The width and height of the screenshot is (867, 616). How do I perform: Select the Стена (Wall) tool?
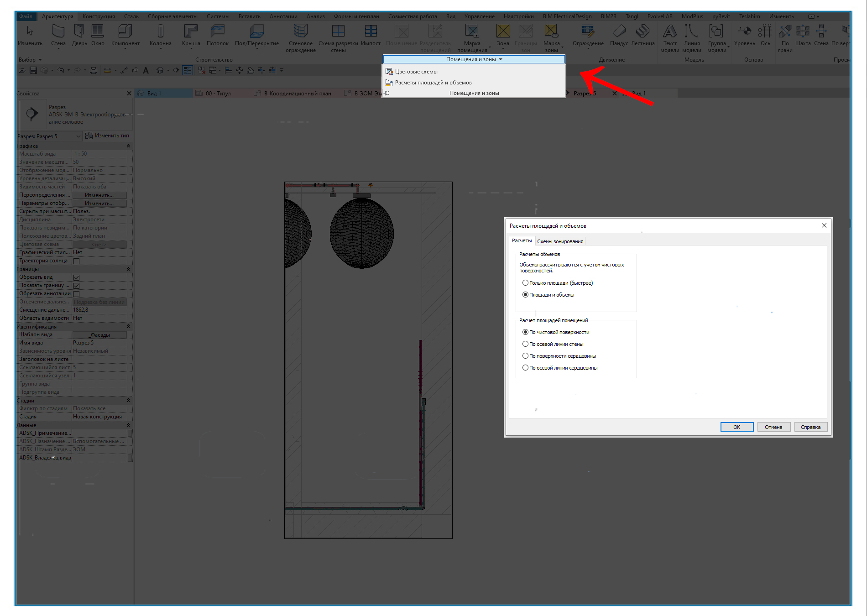tap(58, 36)
